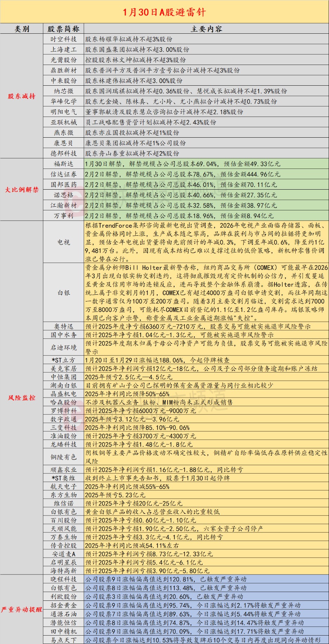Select stock name '德邦科技'

click(64, 153)
